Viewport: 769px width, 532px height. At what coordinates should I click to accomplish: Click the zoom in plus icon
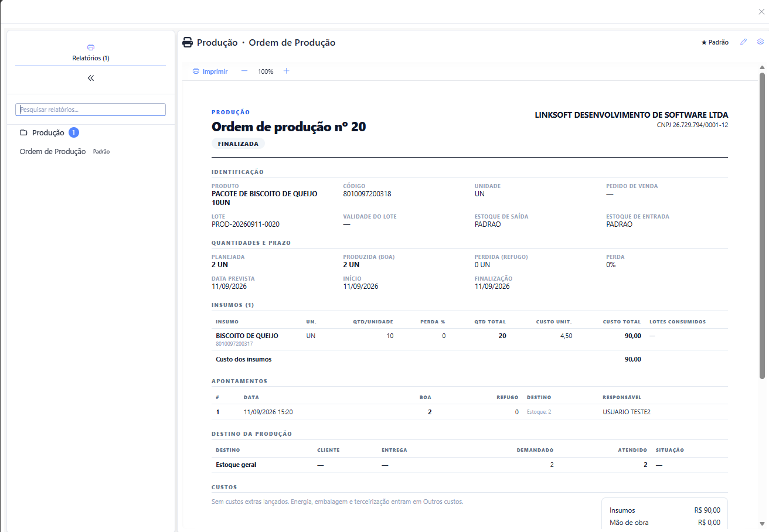click(287, 71)
